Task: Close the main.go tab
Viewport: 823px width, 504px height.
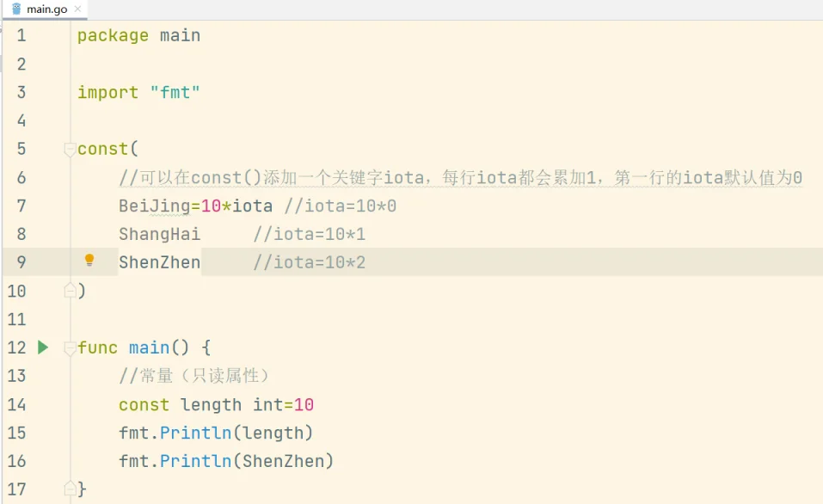Action: click(x=77, y=9)
